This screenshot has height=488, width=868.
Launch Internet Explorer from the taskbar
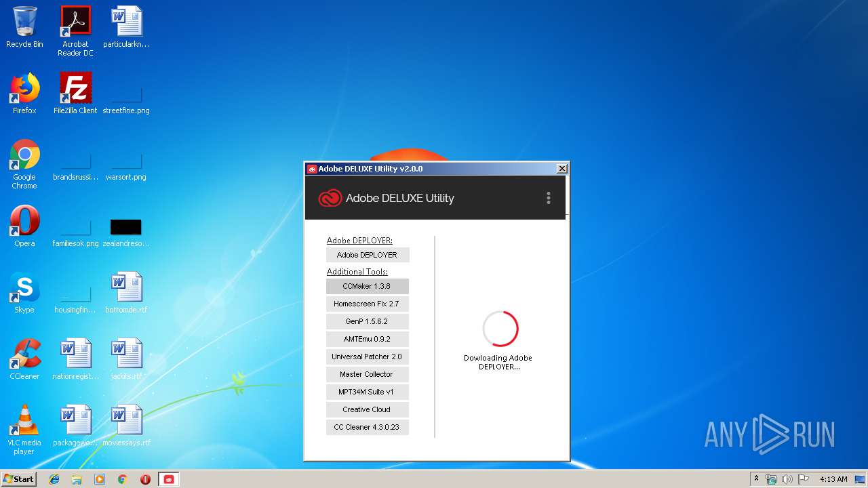(x=54, y=479)
